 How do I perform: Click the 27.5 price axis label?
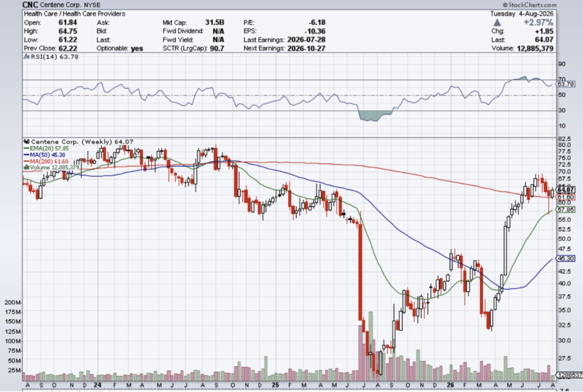tap(564, 358)
